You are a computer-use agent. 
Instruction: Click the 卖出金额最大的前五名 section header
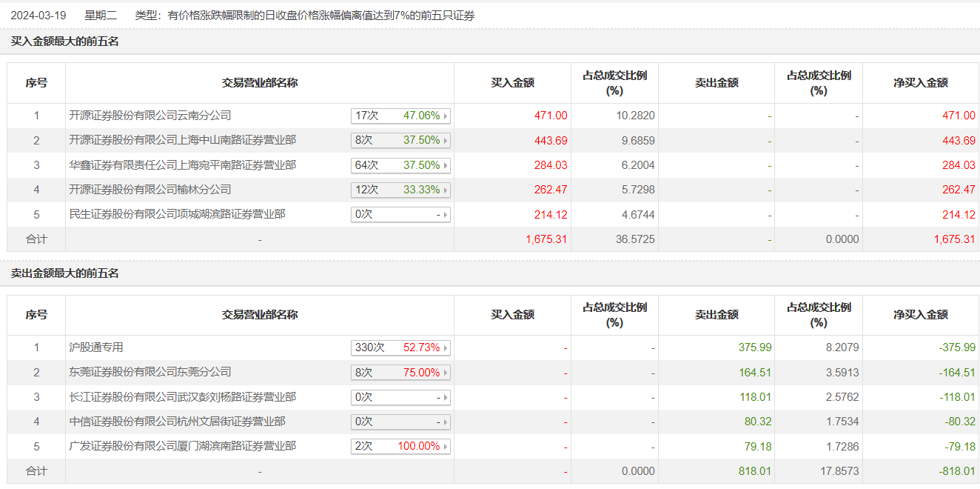pyautogui.click(x=65, y=273)
